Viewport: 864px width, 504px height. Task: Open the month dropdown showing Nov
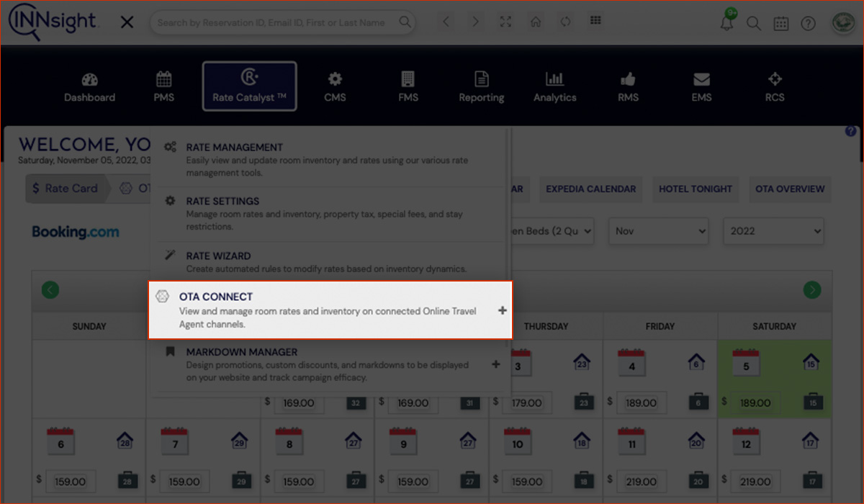pyautogui.click(x=659, y=231)
